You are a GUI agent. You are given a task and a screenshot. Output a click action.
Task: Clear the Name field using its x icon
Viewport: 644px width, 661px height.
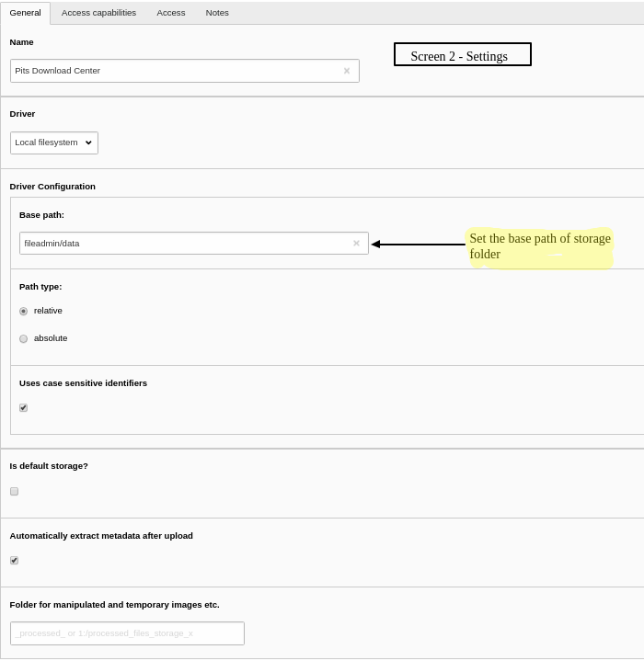click(347, 71)
